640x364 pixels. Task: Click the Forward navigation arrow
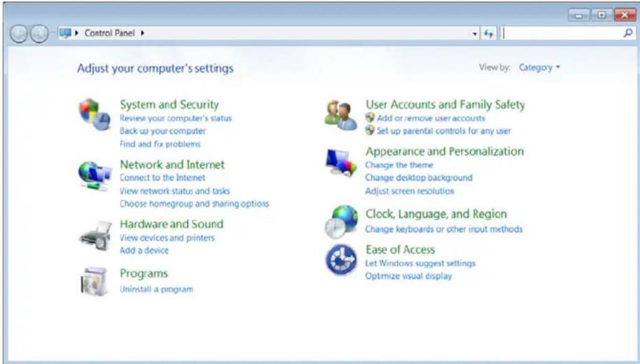[39, 34]
